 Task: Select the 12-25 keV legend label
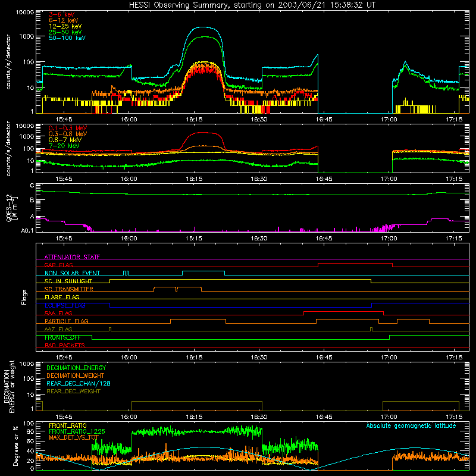click(x=65, y=26)
